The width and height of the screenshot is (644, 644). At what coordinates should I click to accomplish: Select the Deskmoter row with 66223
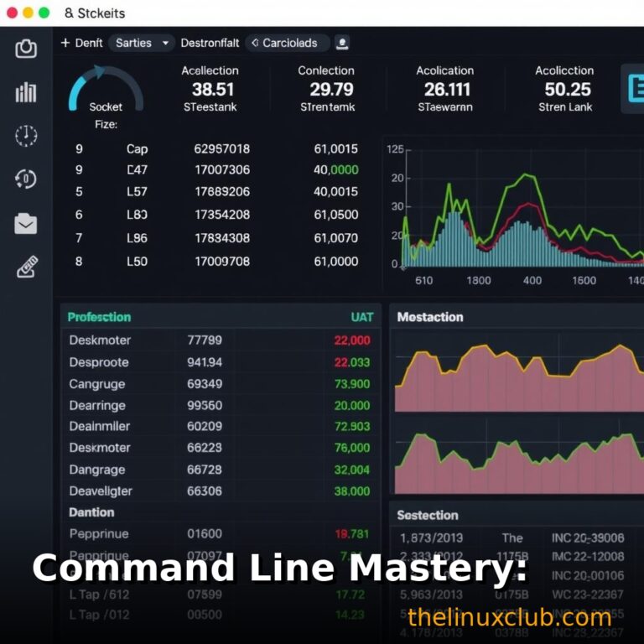point(221,448)
